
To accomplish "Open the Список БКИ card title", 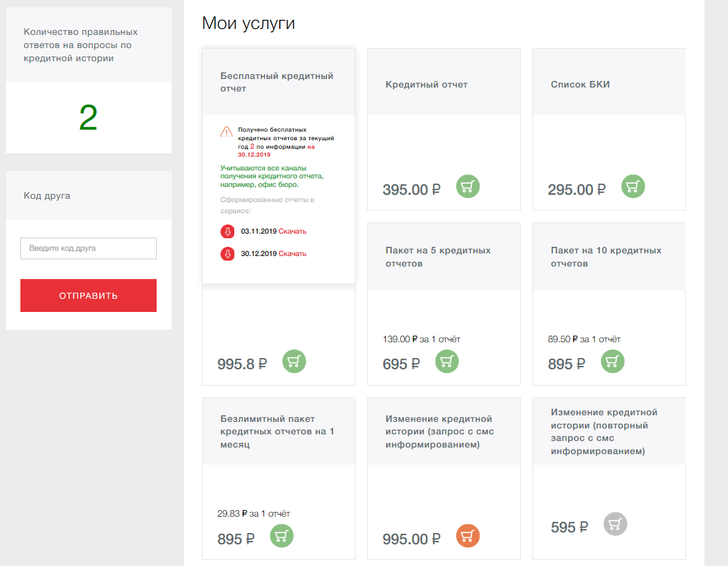I will [580, 84].
